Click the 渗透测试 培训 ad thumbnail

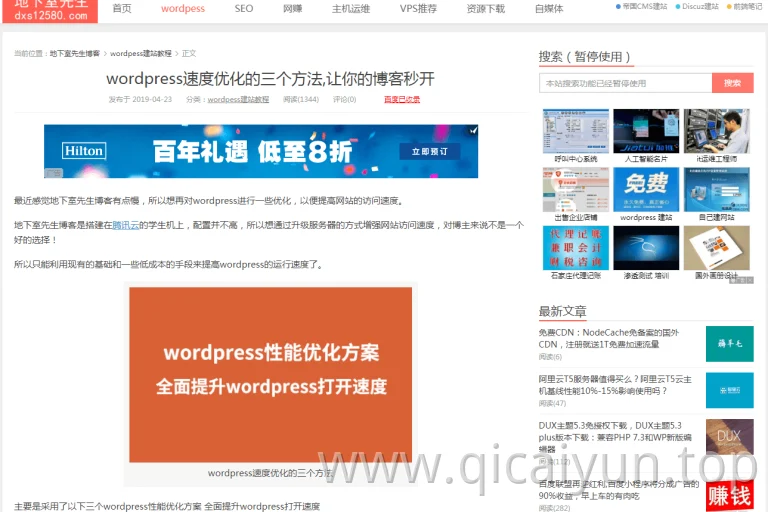click(646, 253)
